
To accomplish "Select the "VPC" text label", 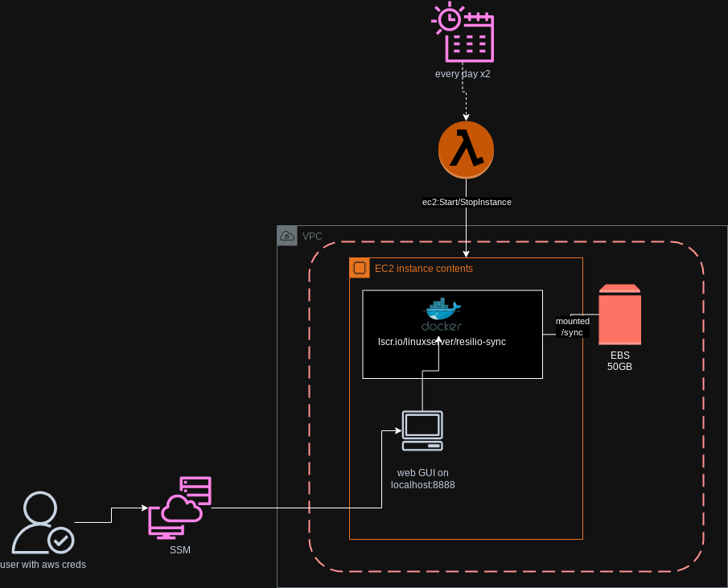I will pyautogui.click(x=312, y=236).
